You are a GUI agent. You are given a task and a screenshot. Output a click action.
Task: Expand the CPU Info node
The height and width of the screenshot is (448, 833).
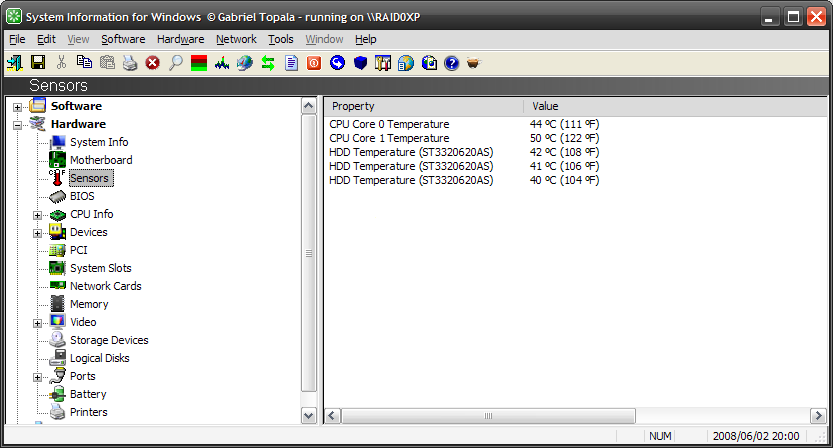coord(37,215)
